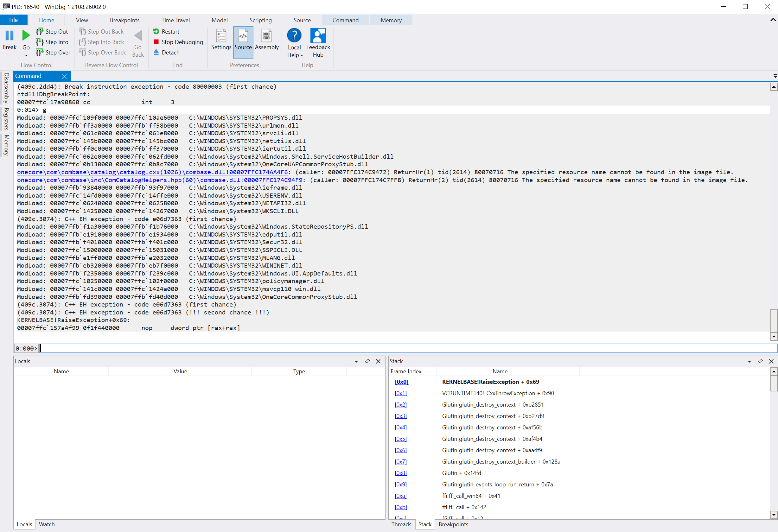Pin the Stack panel open
Image resolution: width=778 pixels, height=532 pixels.
760,361
